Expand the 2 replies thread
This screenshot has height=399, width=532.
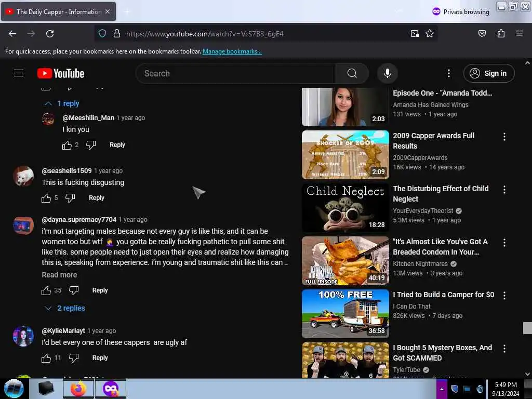click(65, 308)
